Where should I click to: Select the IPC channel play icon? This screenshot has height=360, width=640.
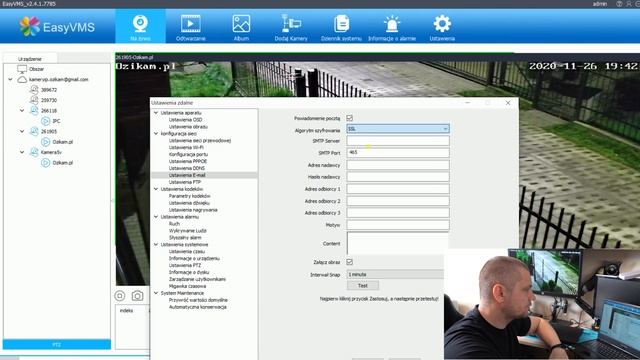(45, 121)
